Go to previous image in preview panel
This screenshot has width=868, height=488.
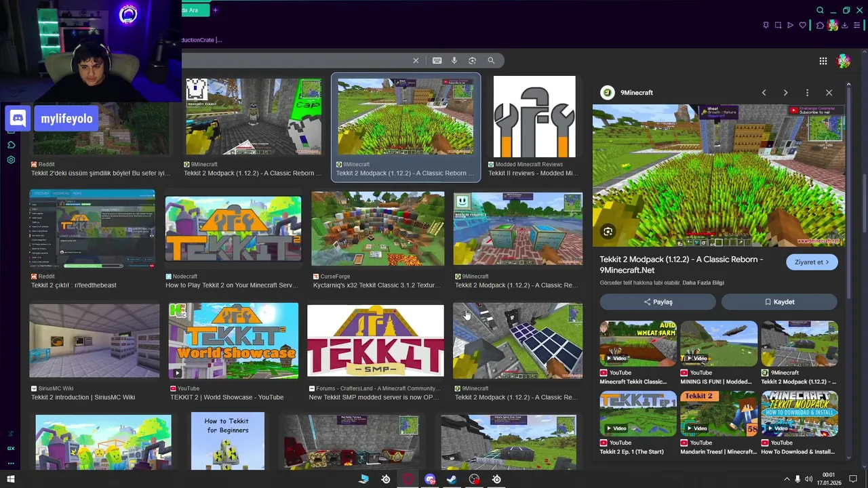point(764,93)
